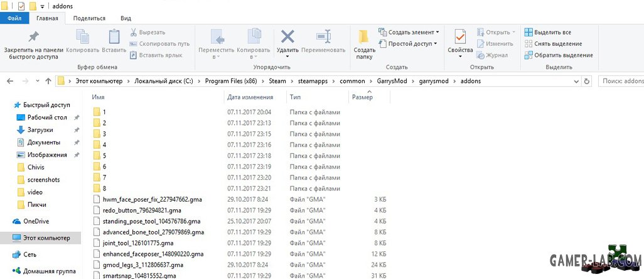Select Network (Сеть) in sidebar

(x=24, y=254)
